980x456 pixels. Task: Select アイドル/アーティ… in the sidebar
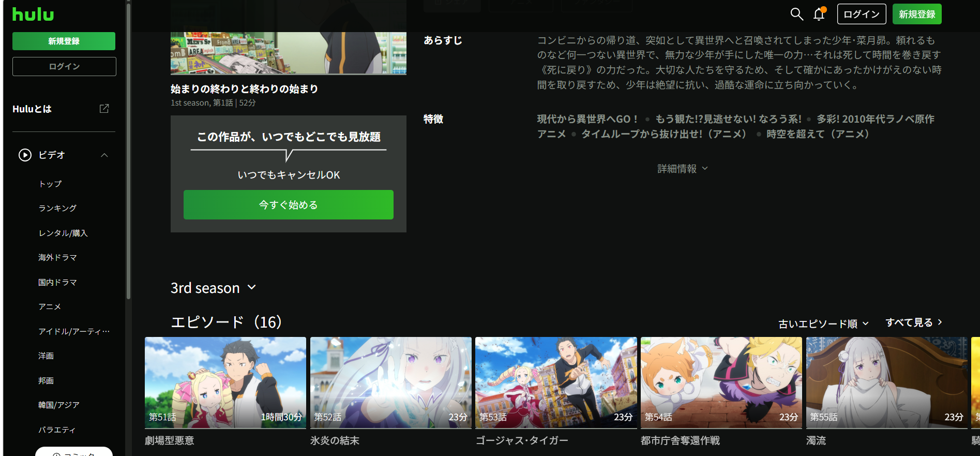[74, 331]
